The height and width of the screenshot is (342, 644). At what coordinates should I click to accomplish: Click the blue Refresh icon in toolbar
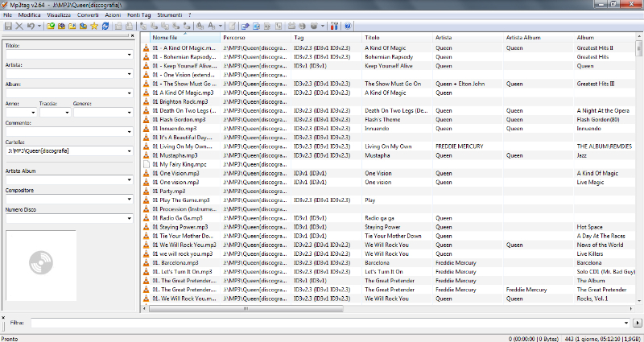105,27
